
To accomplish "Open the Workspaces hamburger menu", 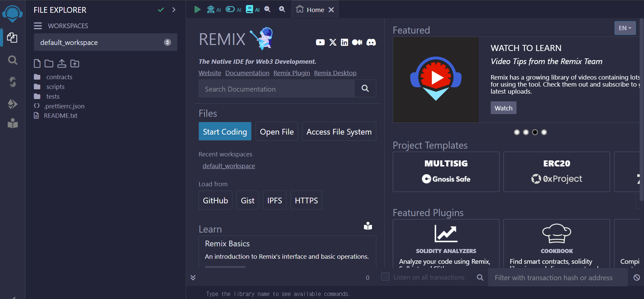I will pyautogui.click(x=38, y=26).
